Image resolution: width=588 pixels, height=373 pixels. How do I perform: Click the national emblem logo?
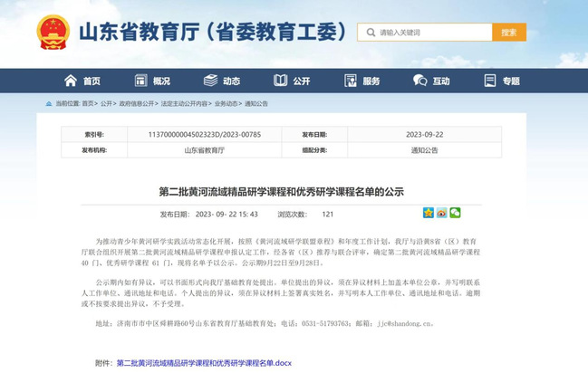[x=53, y=32]
